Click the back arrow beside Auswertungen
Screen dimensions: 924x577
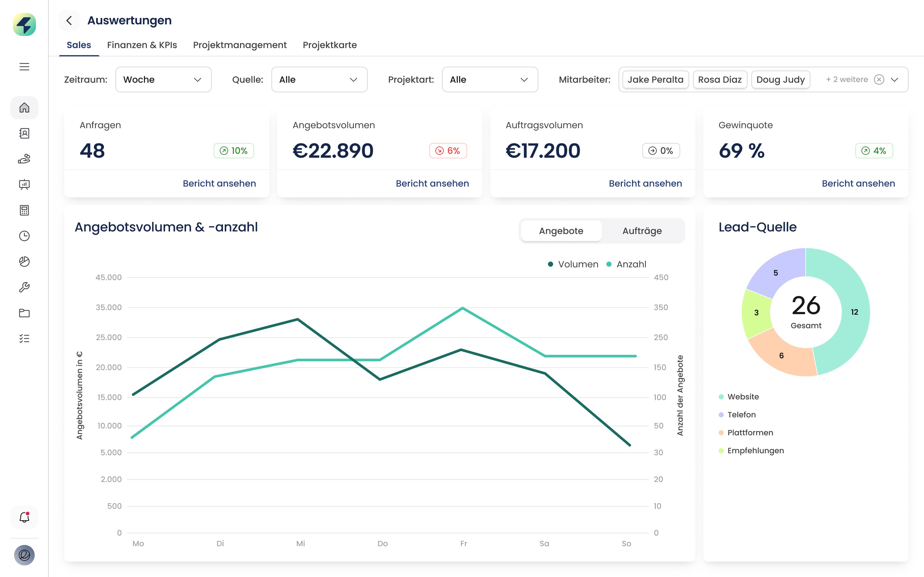[69, 20]
